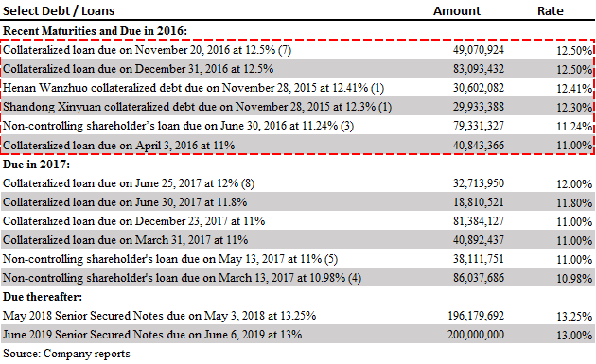Select the November 20, 2016 collateralized loan row
The width and height of the screenshot is (596, 364).
297,50
